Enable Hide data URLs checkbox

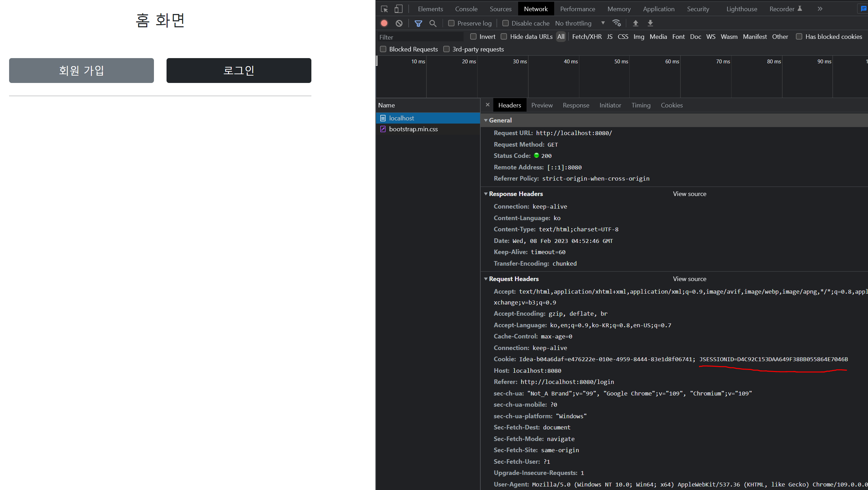(x=504, y=36)
